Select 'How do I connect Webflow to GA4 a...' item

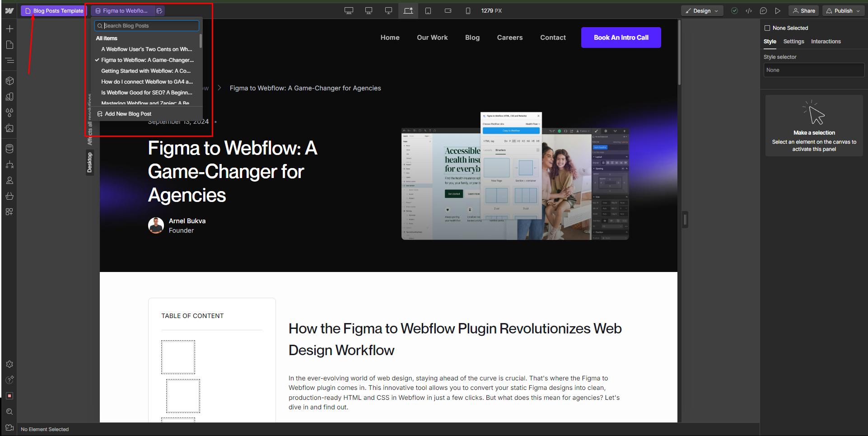click(x=147, y=82)
